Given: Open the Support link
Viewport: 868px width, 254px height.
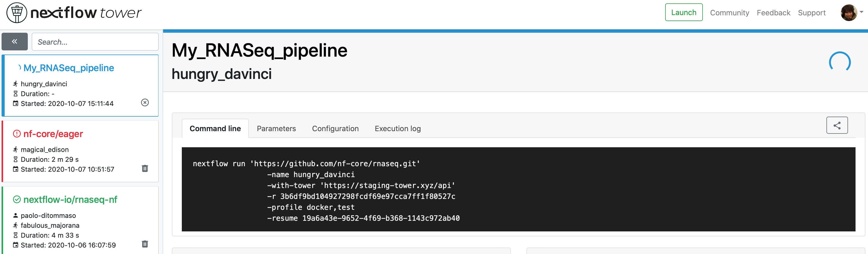Looking at the screenshot, I should pos(811,13).
